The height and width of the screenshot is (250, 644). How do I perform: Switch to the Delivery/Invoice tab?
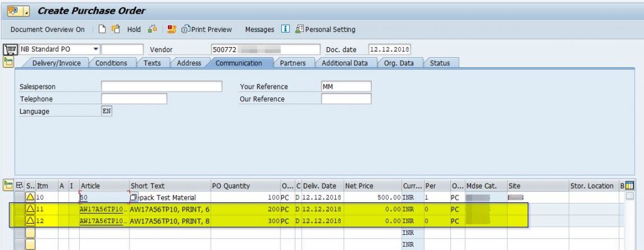tap(56, 63)
